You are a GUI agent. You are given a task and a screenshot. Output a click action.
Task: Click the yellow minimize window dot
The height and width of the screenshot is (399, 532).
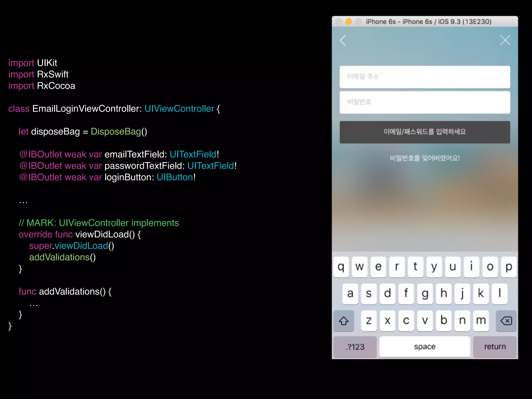coord(349,22)
